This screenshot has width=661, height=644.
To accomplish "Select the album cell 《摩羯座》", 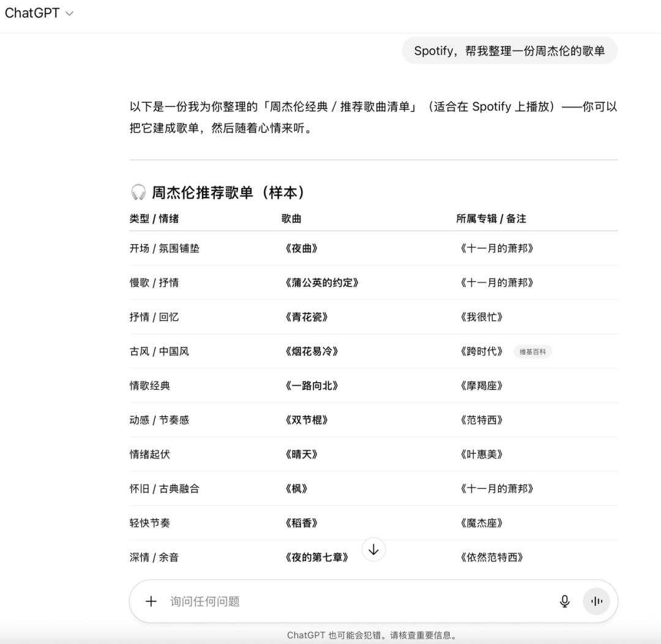I will click(481, 386).
